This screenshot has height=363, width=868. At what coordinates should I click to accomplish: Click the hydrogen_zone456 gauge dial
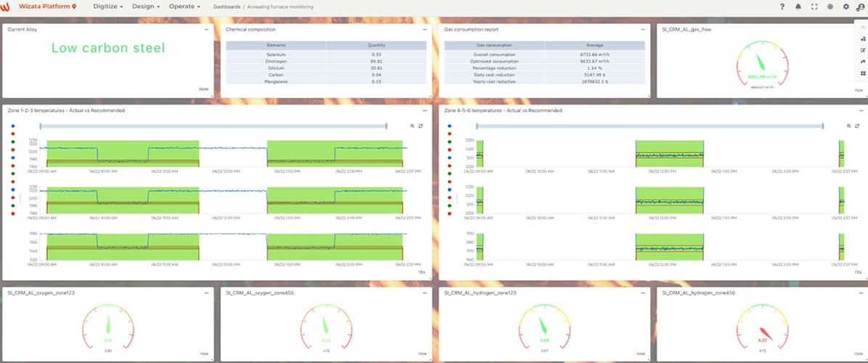click(x=762, y=327)
